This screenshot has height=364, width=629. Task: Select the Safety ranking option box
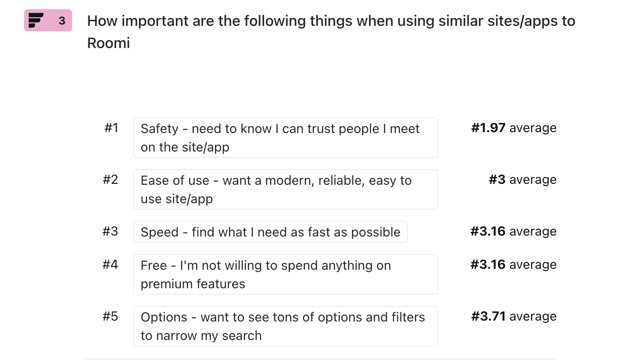pos(285,138)
